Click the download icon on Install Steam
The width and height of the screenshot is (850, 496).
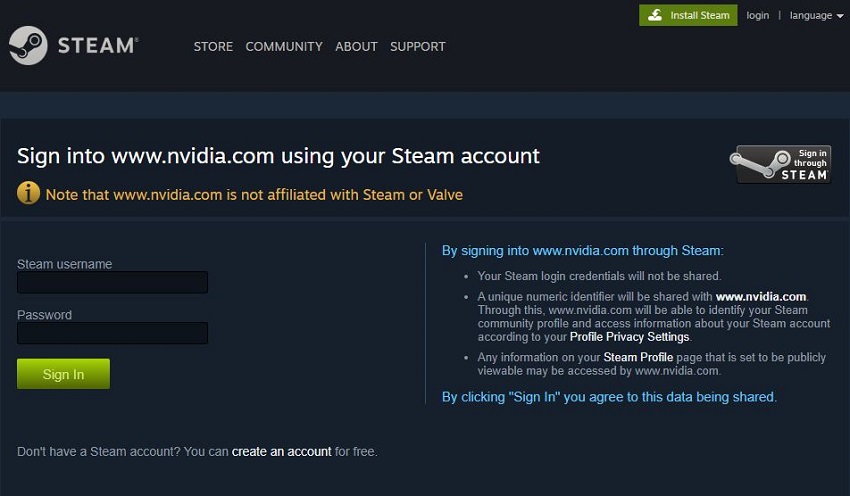pyautogui.click(x=655, y=15)
